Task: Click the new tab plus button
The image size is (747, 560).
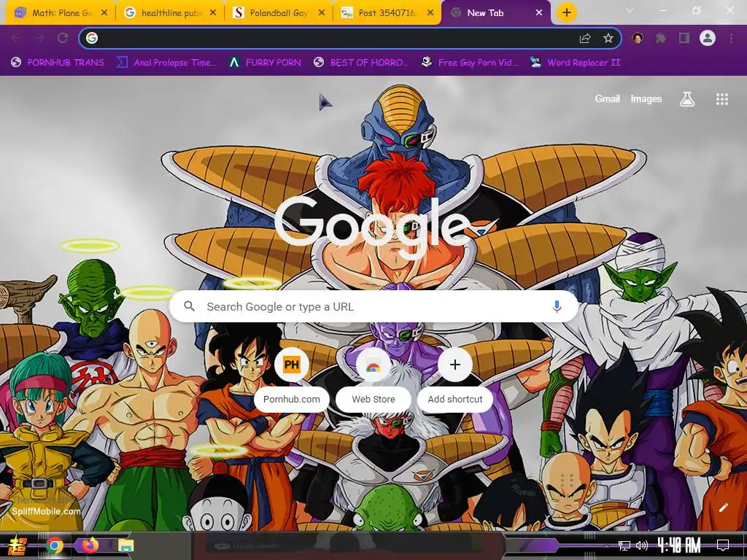Action: pos(566,12)
